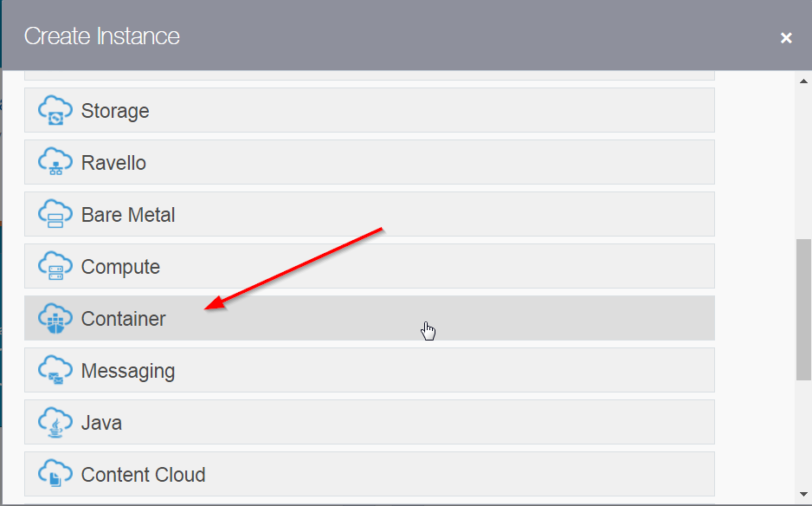This screenshot has width=812, height=506.
Task: Click the Storage cloud icon
Action: 55,111
